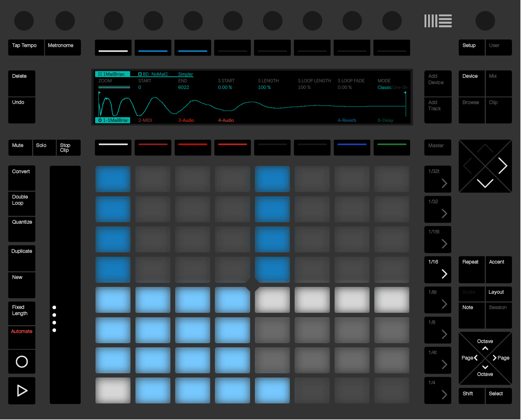This screenshot has height=420, width=521.
Task: Select the 4-Audio track tab
Action: pyautogui.click(x=226, y=120)
